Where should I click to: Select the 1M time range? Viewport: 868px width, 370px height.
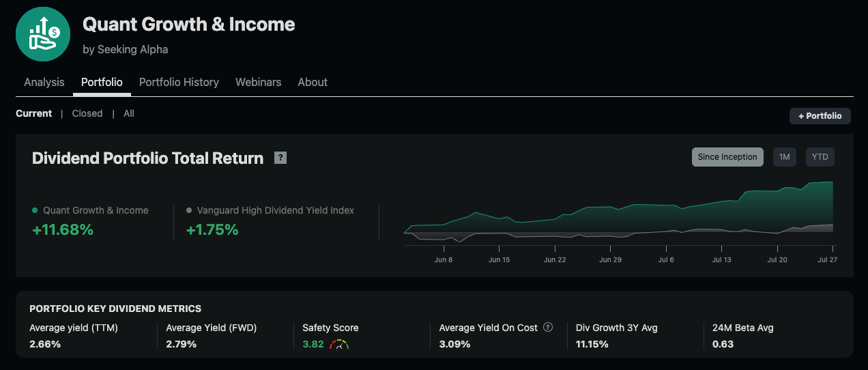pos(784,157)
